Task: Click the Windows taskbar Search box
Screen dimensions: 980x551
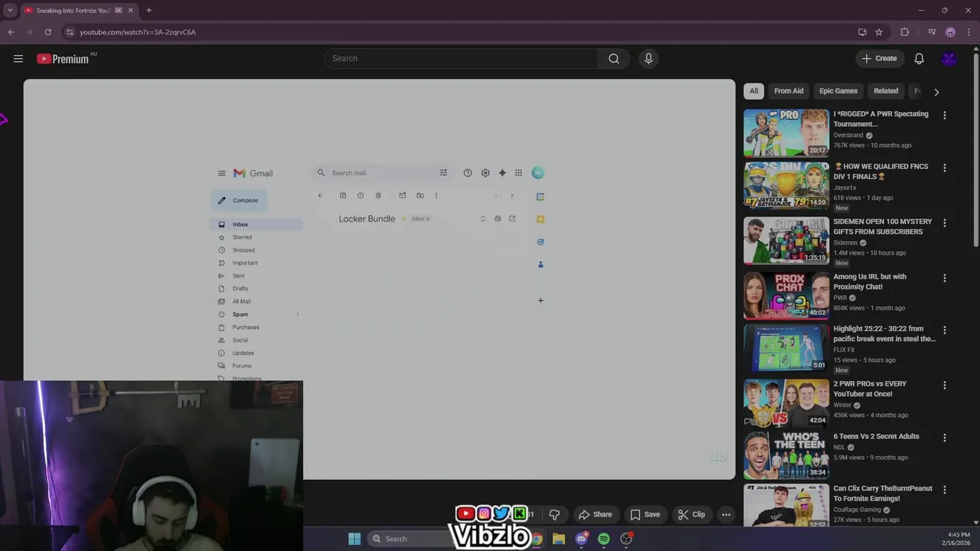Action: tap(410, 539)
